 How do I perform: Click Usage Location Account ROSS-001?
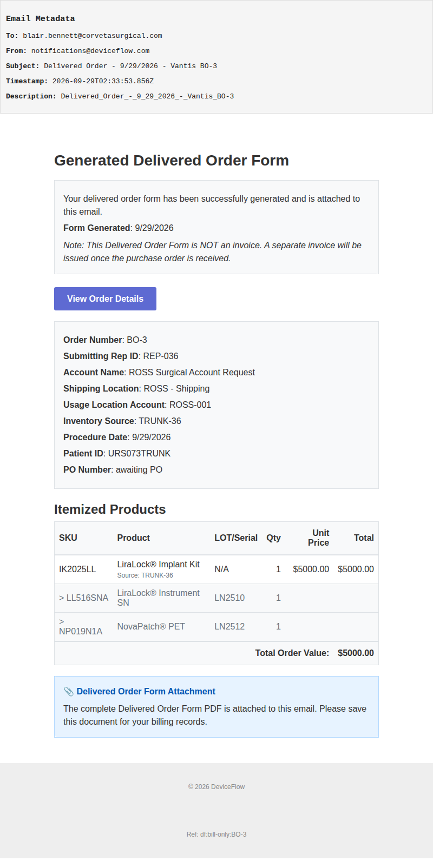tap(137, 405)
